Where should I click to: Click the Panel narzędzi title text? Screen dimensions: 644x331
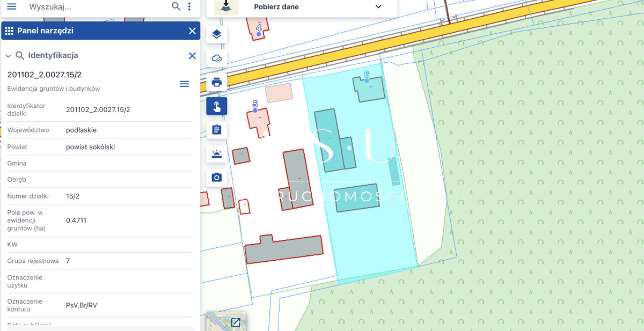[45, 31]
